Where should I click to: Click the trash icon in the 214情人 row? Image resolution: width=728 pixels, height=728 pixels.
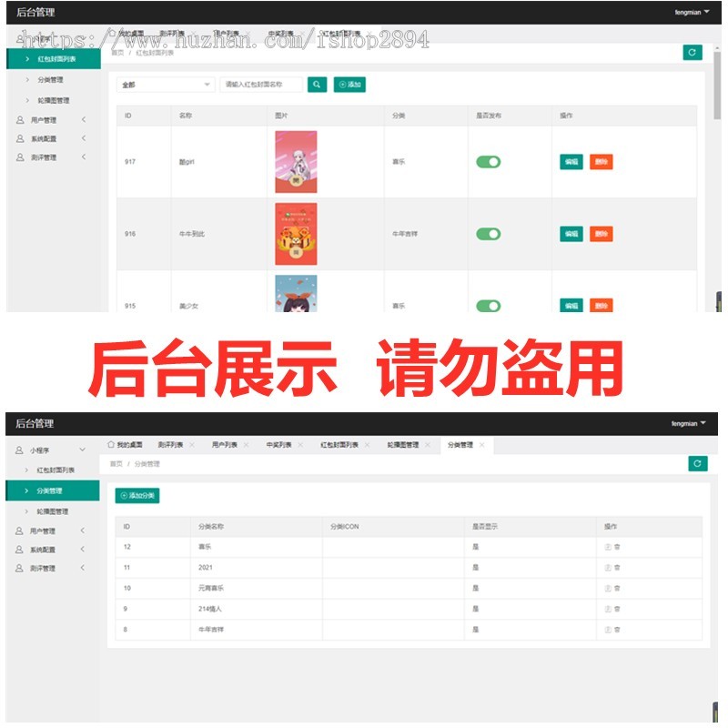(x=617, y=609)
